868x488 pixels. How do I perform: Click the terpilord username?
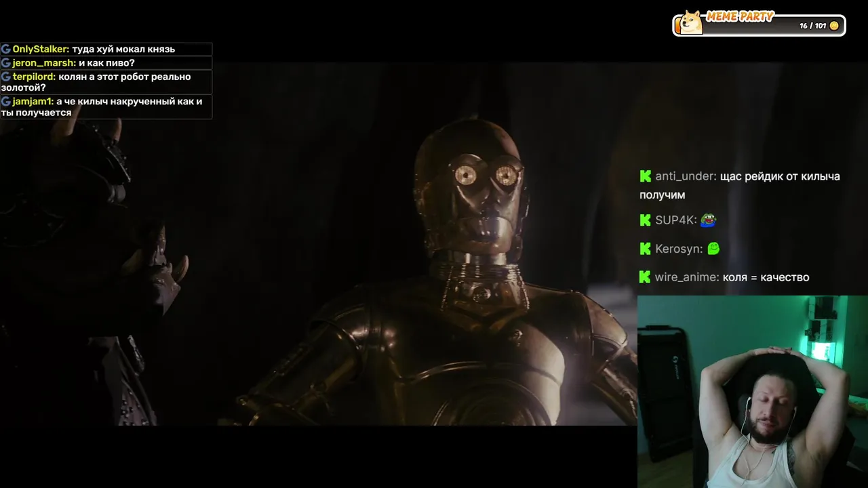(34, 77)
